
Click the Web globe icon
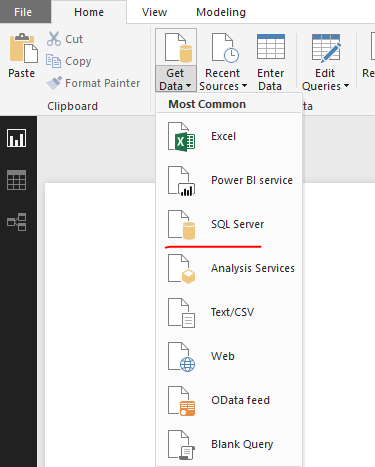[181, 357]
